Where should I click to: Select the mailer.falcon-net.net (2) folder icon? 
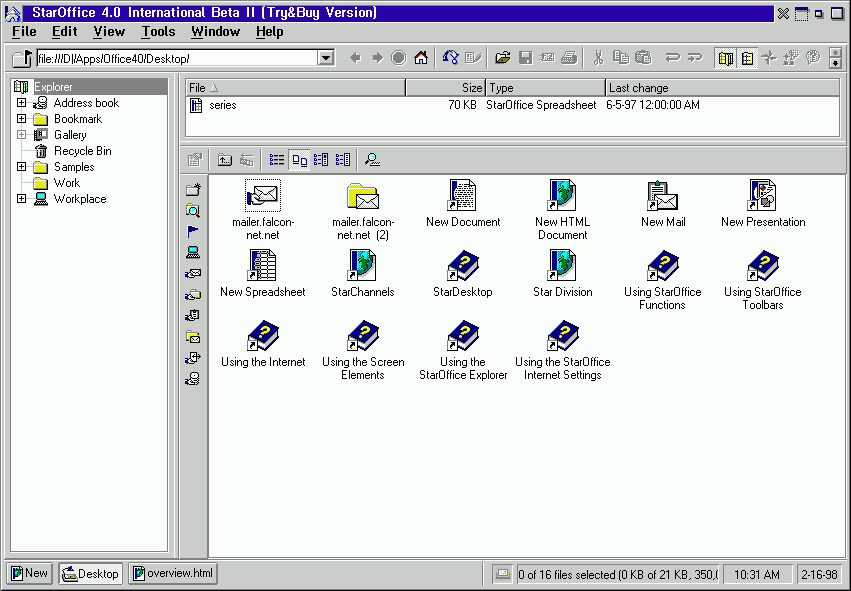(x=363, y=210)
